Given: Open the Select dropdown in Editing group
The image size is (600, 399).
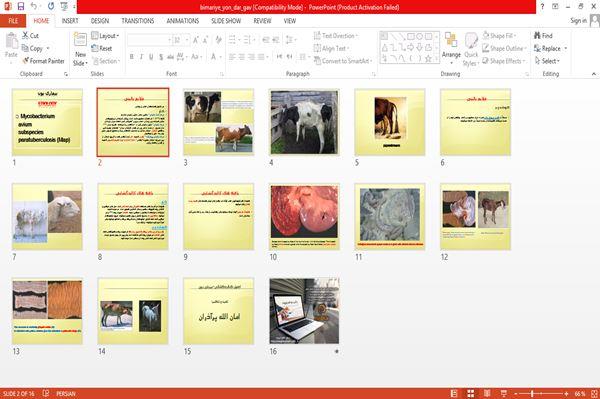Looking at the screenshot, I should click(547, 61).
